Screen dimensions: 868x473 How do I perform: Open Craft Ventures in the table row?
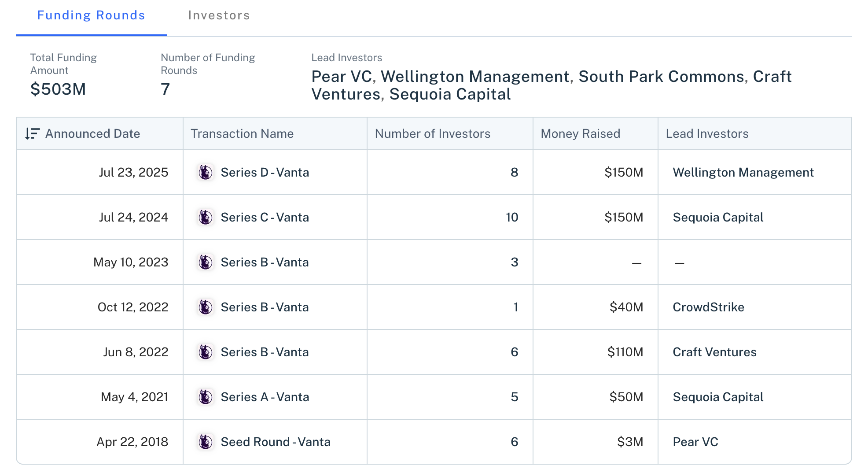(714, 352)
